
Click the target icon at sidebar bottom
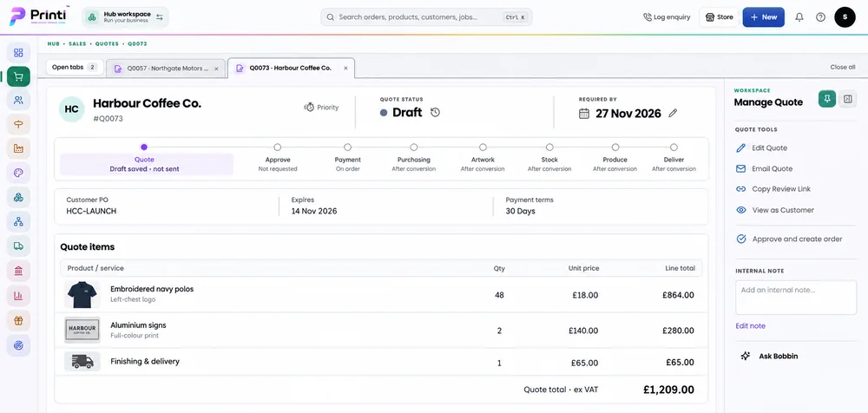(x=18, y=345)
